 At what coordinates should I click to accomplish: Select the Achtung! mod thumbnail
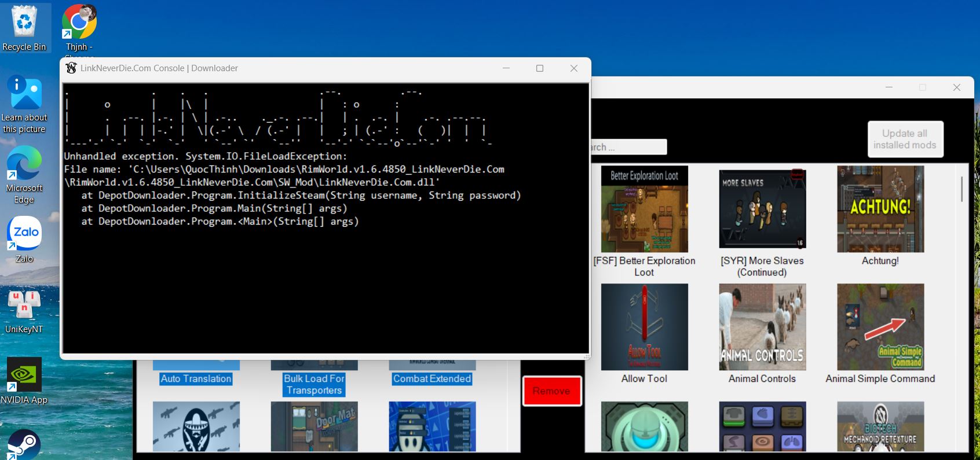(x=880, y=209)
